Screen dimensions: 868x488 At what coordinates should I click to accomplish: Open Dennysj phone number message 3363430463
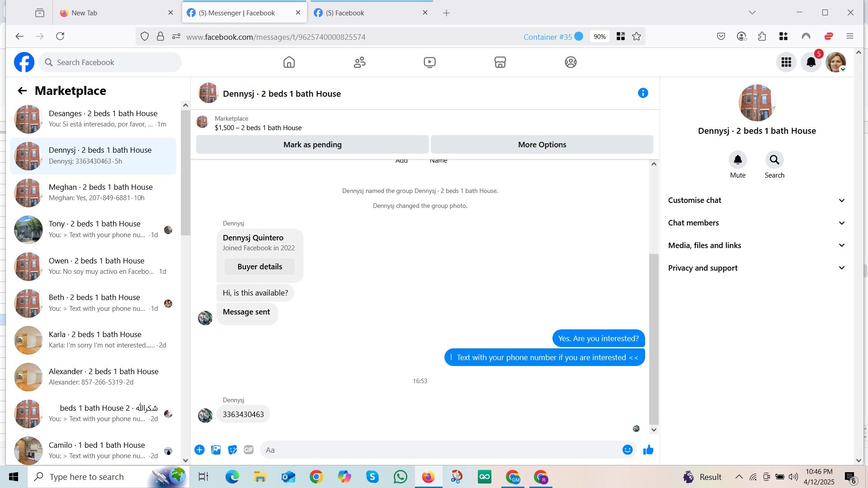[243, 414]
